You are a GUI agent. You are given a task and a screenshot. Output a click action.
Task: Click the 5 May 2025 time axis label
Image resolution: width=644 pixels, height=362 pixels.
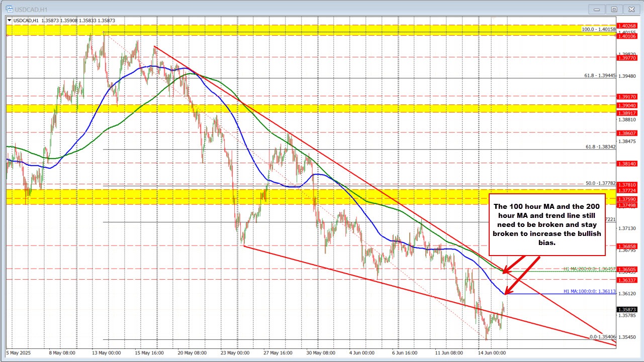17,353
